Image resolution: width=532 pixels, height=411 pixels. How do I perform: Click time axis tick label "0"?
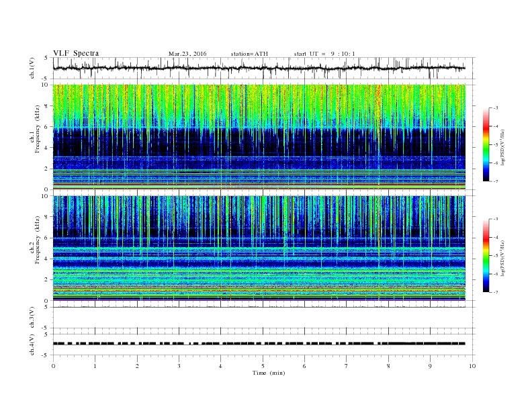[53, 366]
